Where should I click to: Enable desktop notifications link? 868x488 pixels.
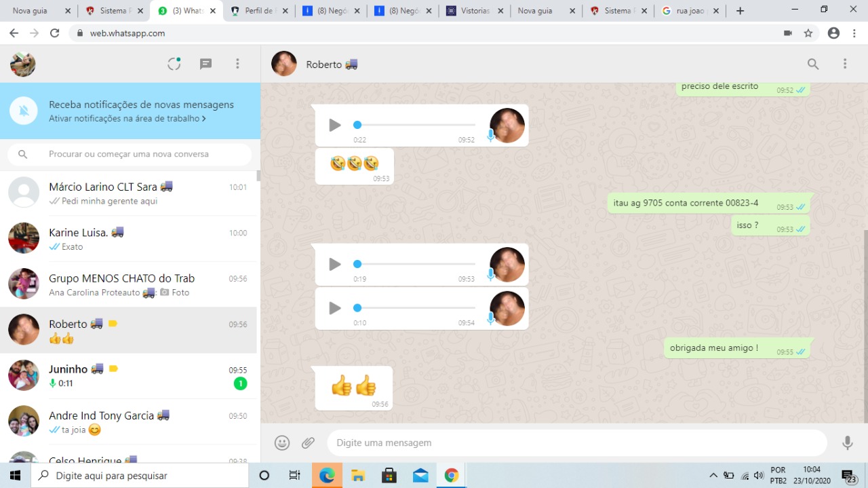click(127, 119)
